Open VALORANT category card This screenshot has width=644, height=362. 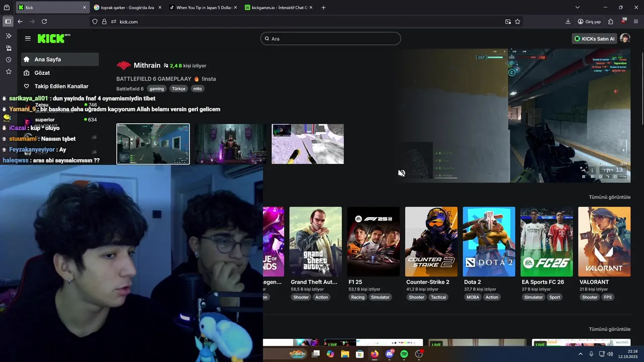[x=604, y=242]
